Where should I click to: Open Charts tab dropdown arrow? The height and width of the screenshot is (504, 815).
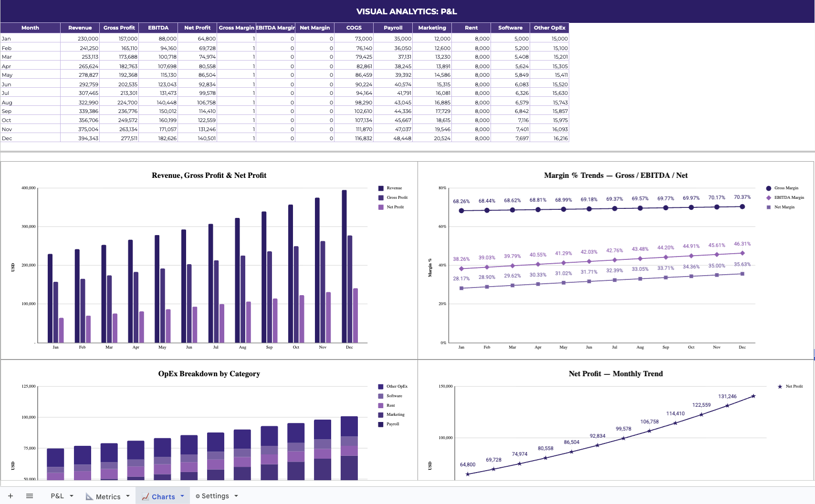click(x=182, y=496)
